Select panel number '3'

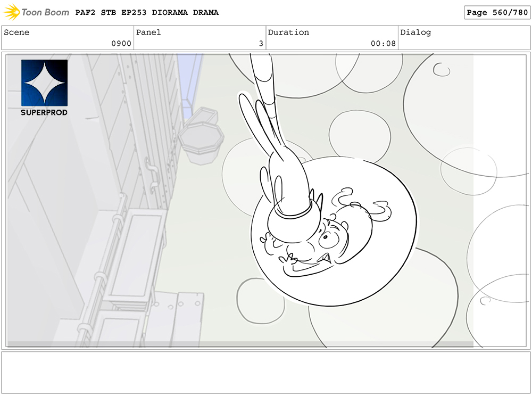click(x=261, y=44)
